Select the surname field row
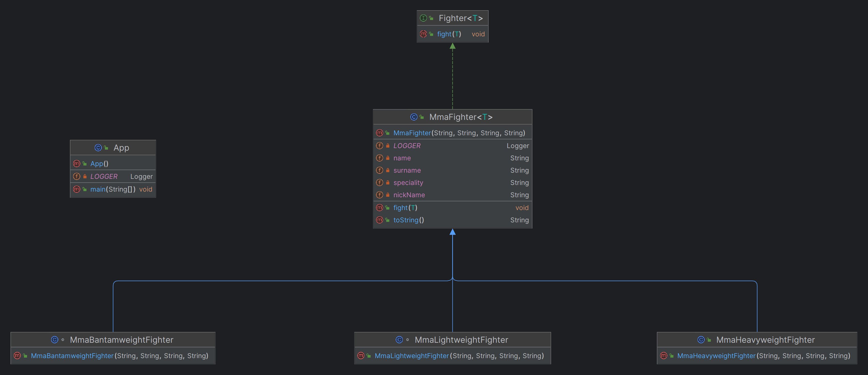The image size is (868, 375). point(452,170)
